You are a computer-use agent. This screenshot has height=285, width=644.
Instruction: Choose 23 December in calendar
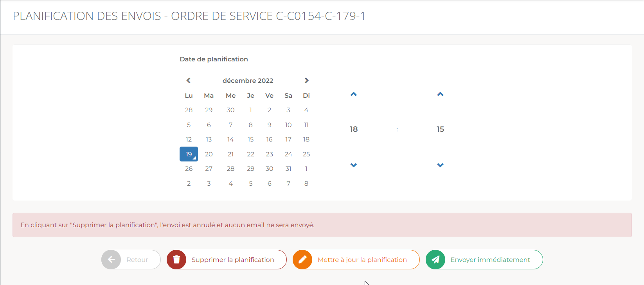click(x=269, y=154)
